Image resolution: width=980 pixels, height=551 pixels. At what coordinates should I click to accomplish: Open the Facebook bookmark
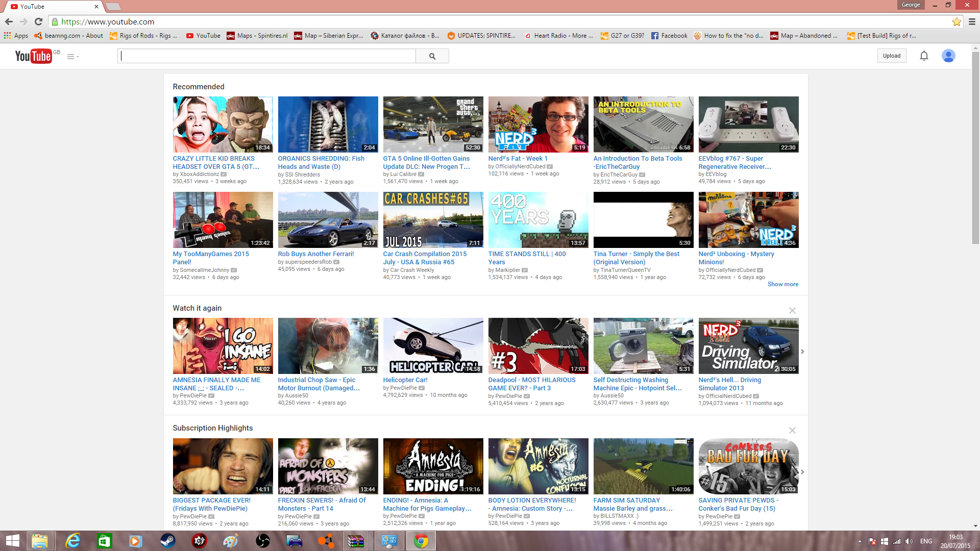click(669, 36)
